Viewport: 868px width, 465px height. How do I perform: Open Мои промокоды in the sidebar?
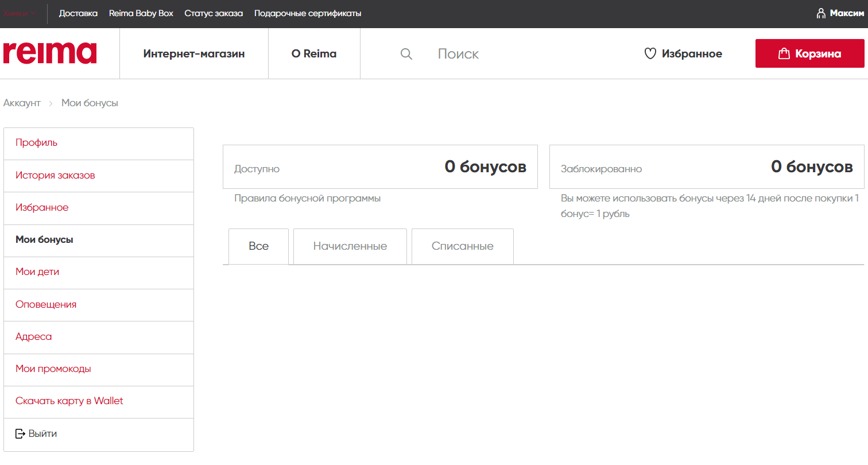tap(99, 369)
